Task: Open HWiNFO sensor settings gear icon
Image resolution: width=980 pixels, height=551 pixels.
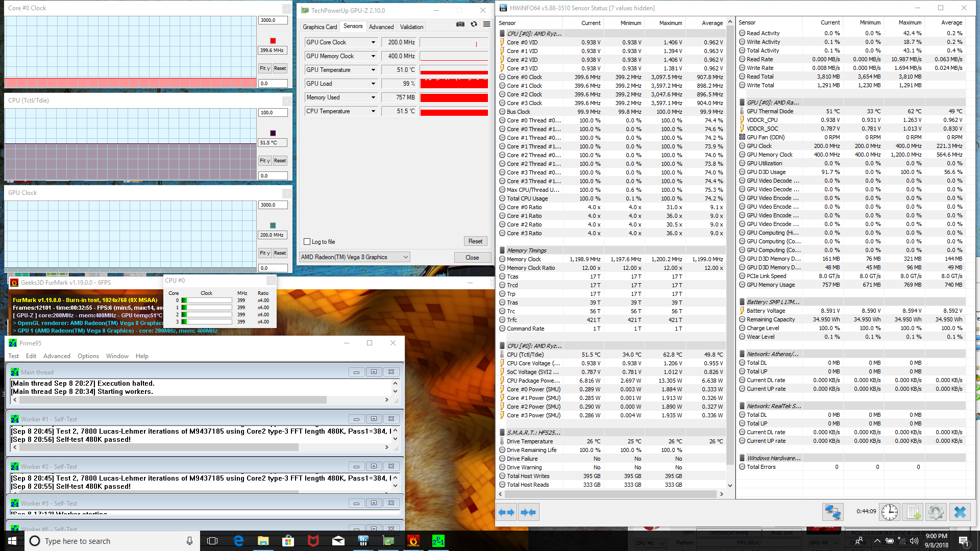Action: 936,512
